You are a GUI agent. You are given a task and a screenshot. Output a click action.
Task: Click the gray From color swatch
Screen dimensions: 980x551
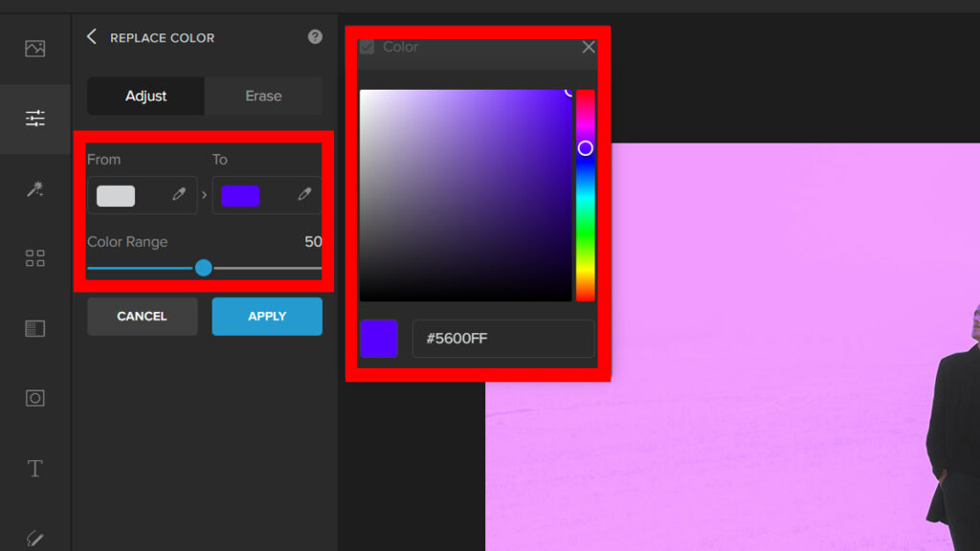click(x=116, y=196)
